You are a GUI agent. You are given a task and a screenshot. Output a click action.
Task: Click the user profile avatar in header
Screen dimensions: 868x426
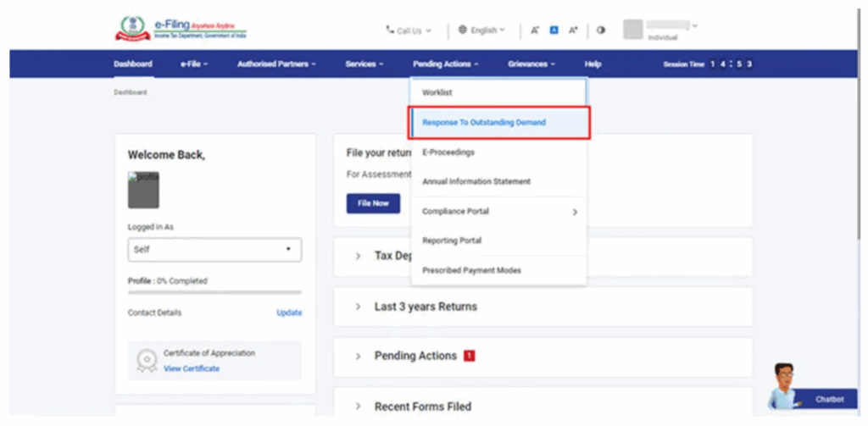pyautogui.click(x=633, y=30)
